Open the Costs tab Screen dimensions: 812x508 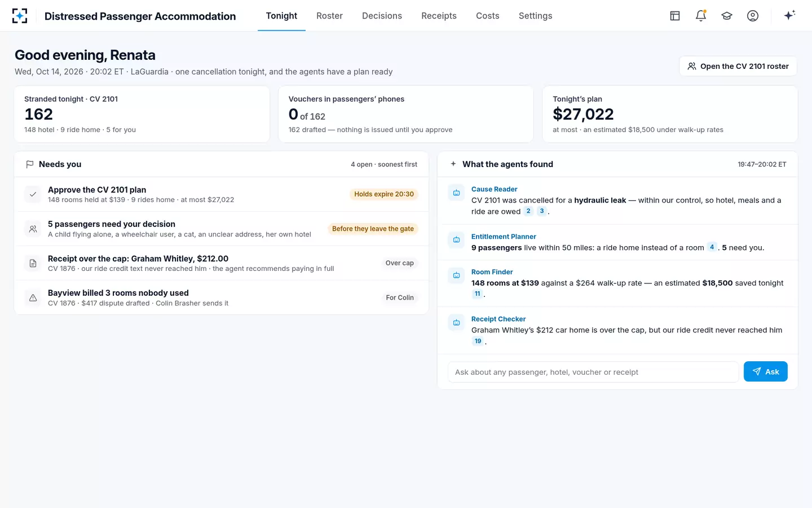488,16
